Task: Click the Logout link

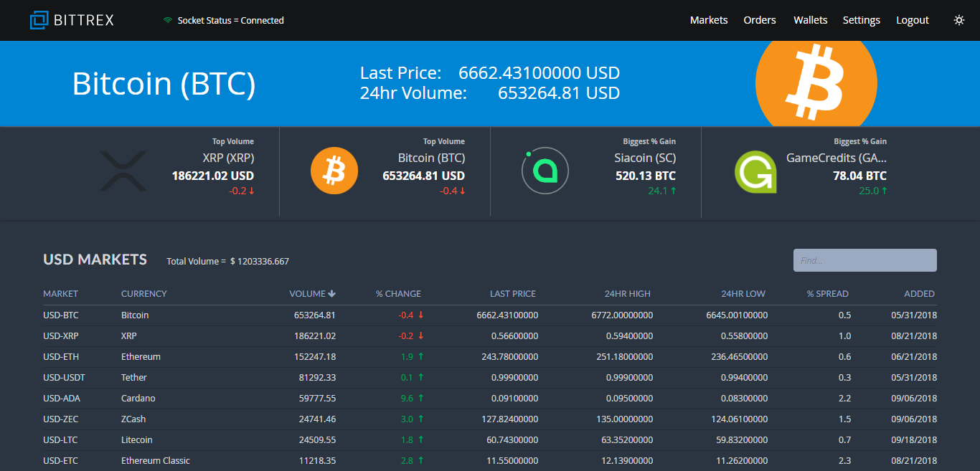Action: tap(912, 20)
